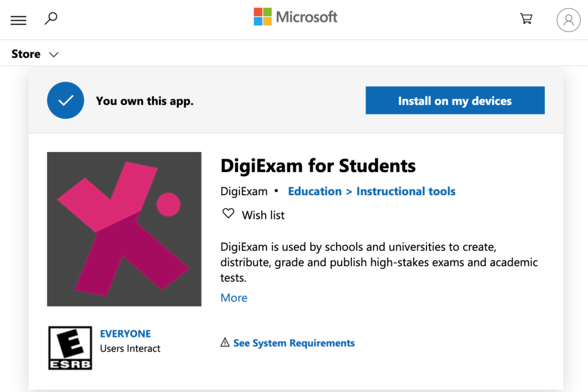Click the Wish list heart icon
This screenshot has height=392, width=588.
(x=229, y=214)
